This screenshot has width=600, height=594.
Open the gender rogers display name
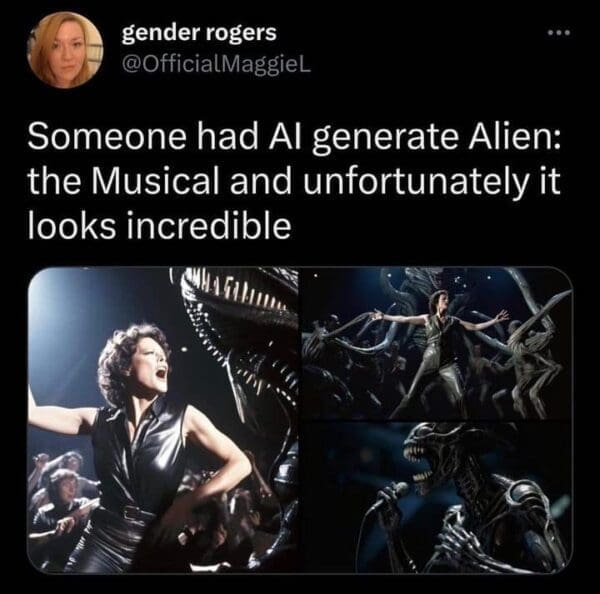[x=199, y=33]
